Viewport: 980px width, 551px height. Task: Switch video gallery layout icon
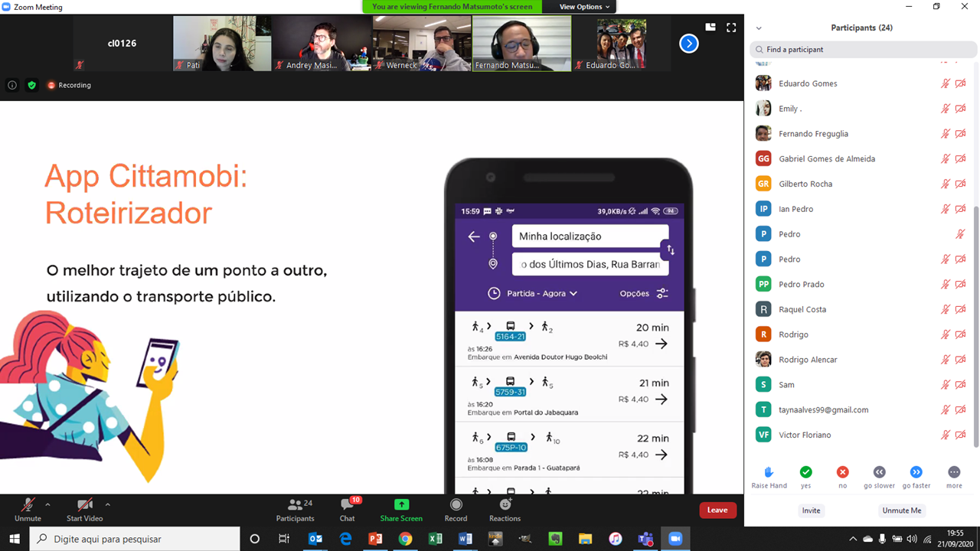[710, 28]
